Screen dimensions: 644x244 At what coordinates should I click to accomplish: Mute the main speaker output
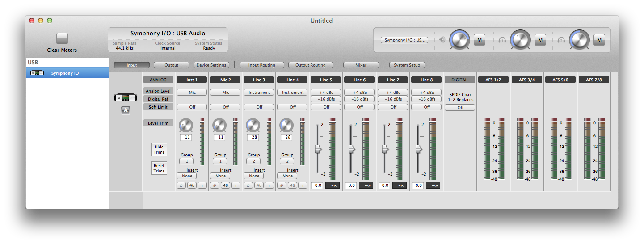click(480, 40)
